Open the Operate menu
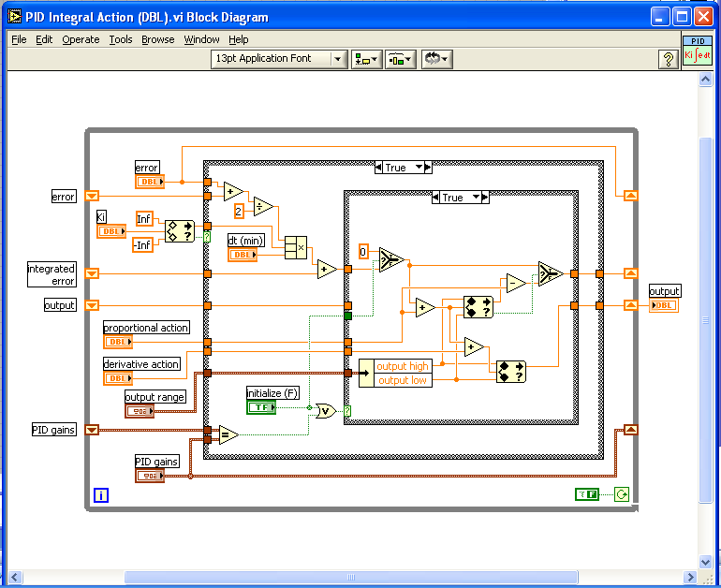Viewport: 721px width, 588px height. (x=81, y=39)
